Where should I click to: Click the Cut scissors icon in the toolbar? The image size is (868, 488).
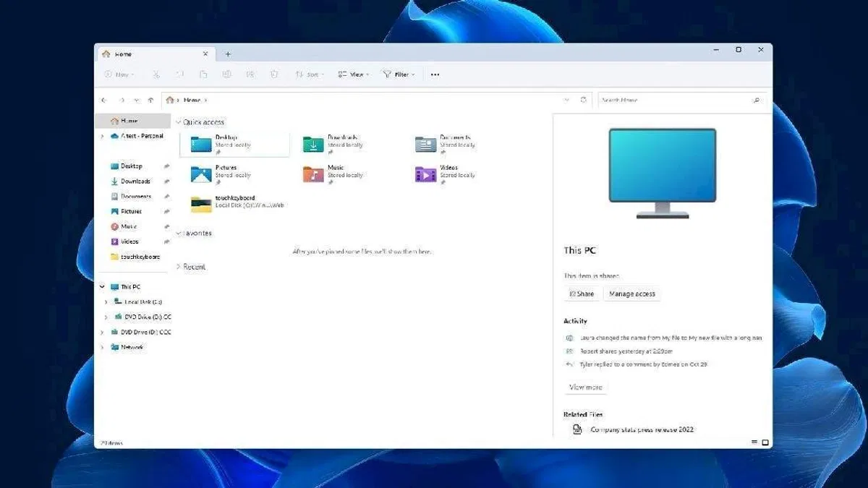pos(156,74)
